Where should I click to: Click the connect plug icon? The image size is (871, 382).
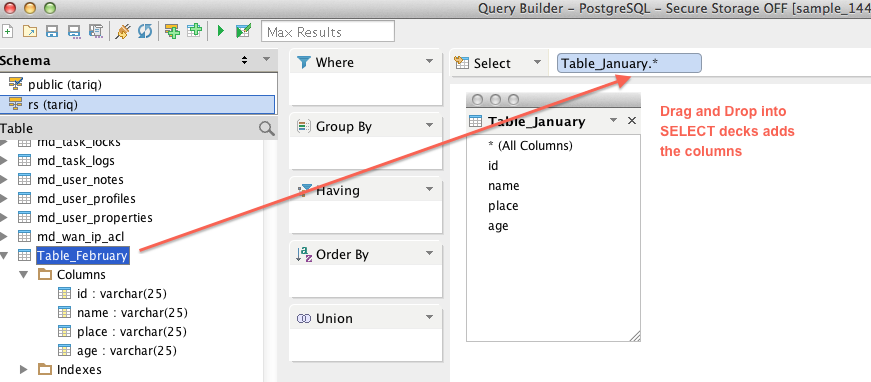122,32
